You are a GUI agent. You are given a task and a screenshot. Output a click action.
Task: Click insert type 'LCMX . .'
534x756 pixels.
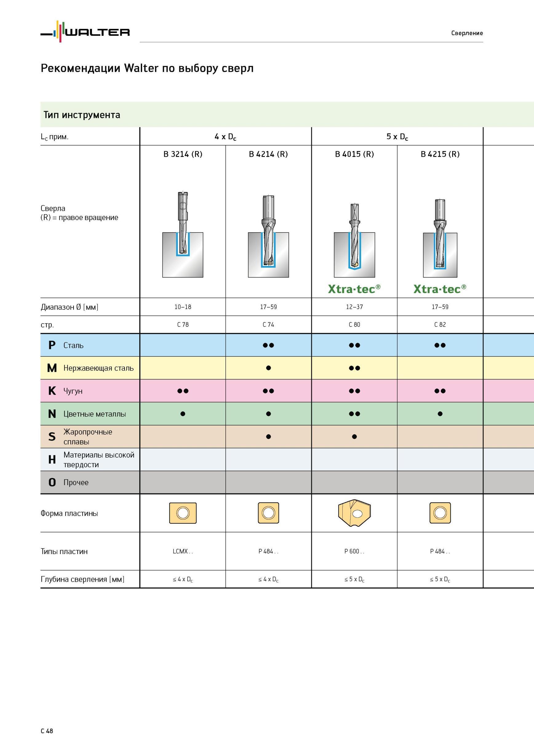(183, 551)
